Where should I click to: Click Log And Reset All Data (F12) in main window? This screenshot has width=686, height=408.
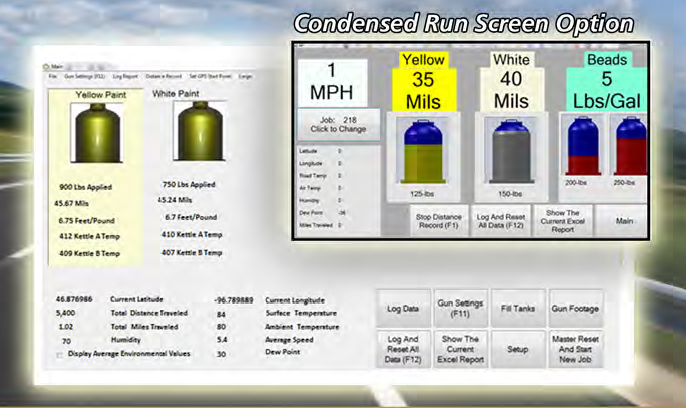click(x=403, y=349)
